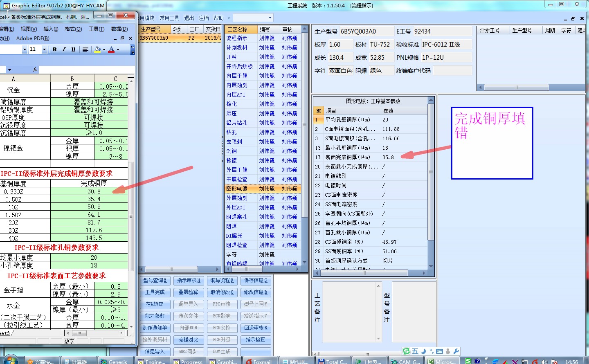Switch to Total C... taskbar item

[333, 361]
